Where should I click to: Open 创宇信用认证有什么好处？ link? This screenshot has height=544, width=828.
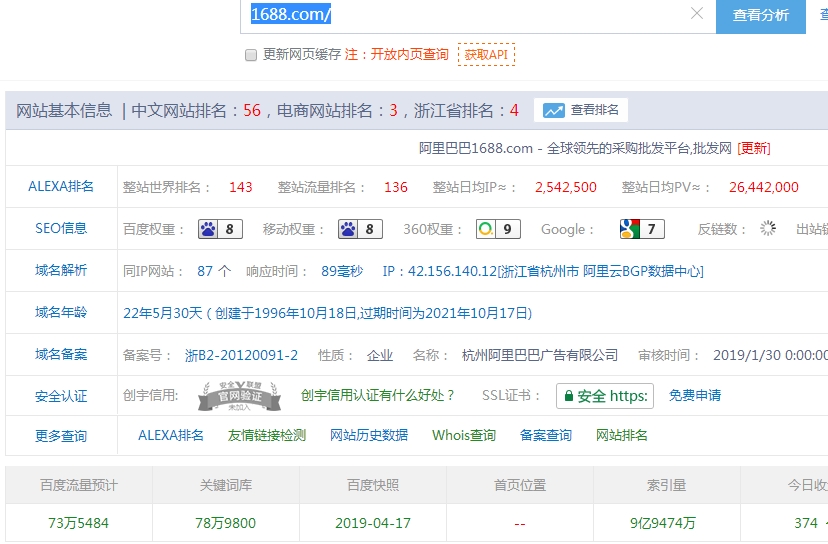(x=378, y=396)
